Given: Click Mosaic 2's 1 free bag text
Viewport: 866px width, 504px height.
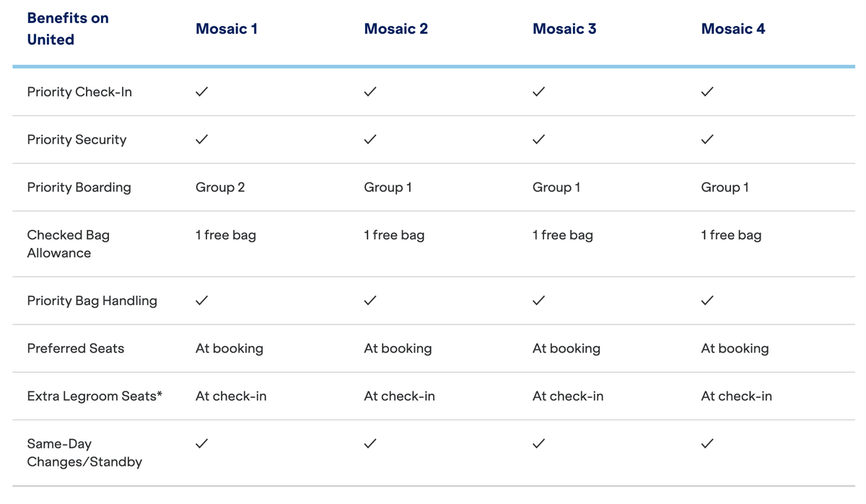Looking at the screenshot, I should [394, 235].
